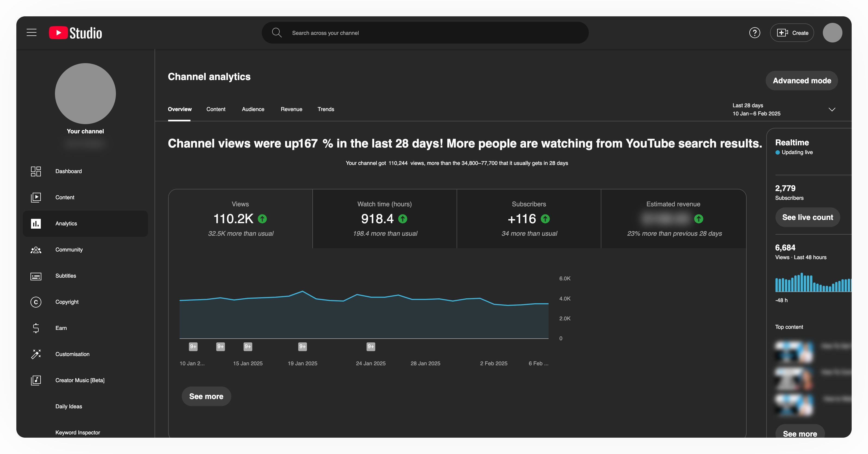Click the Create video button
This screenshot has width=868, height=454.
[x=792, y=33]
